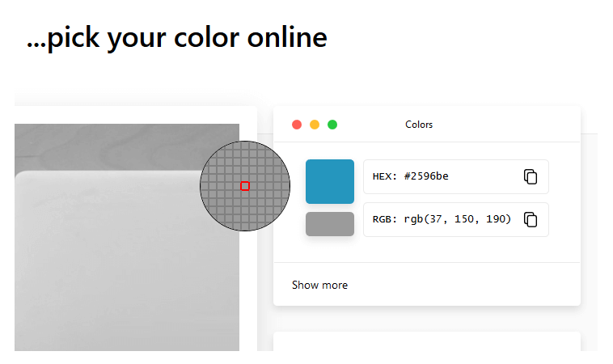Click the red window close dot
The height and width of the screenshot is (364, 613).
[x=297, y=125]
